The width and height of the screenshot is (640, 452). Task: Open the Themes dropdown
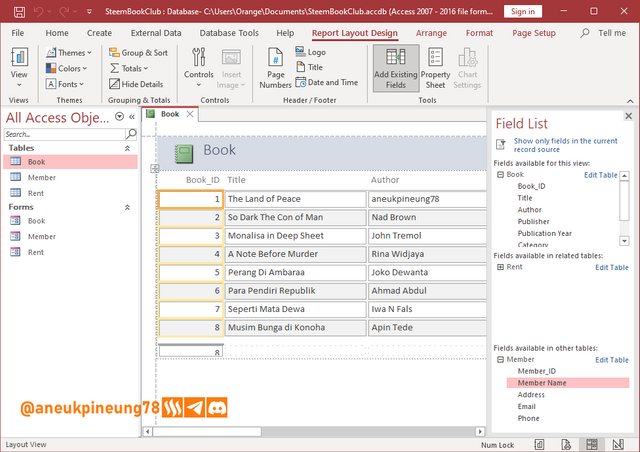click(x=69, y=53)
